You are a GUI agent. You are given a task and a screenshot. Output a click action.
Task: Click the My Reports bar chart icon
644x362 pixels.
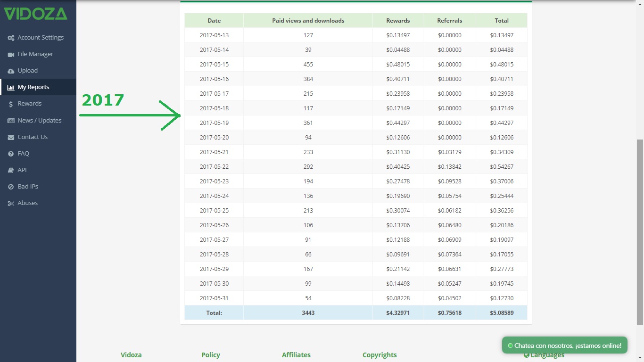point(11,87)
